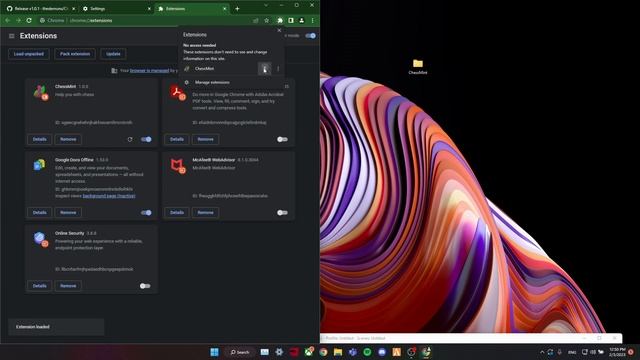Bookmark this page with the star icon
Image resolution: width=640 pixels, height=360 pixels.
pyautogui.click(x=267, y=20)
